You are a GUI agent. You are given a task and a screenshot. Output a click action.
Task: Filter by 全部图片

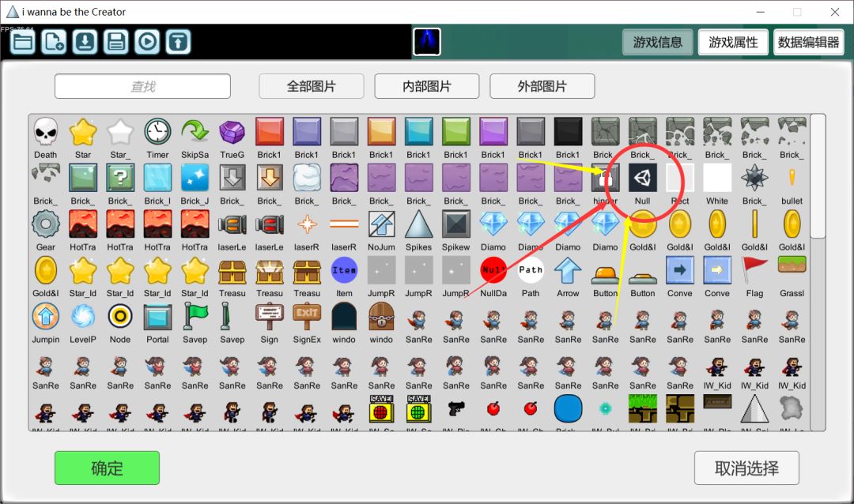tap(312, 86)
